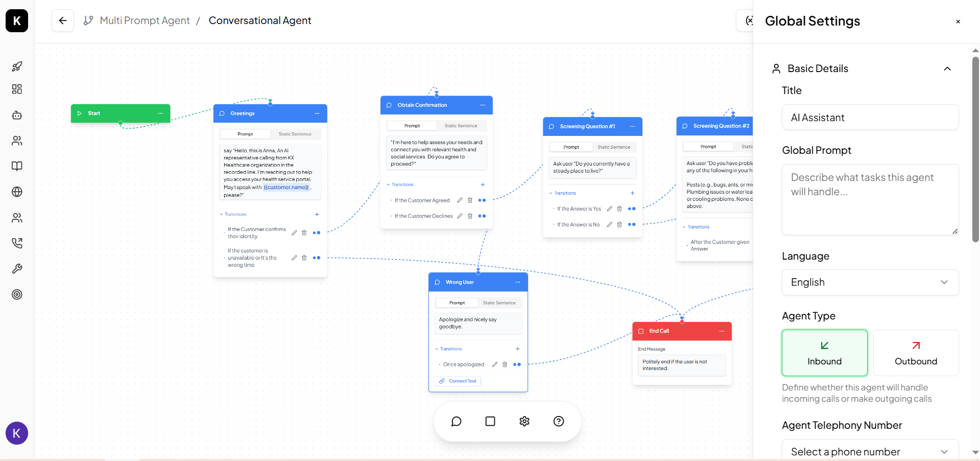Select the Outbound agent type
Image resolution: width=980 pixels, height=461 pixels.
915,353
